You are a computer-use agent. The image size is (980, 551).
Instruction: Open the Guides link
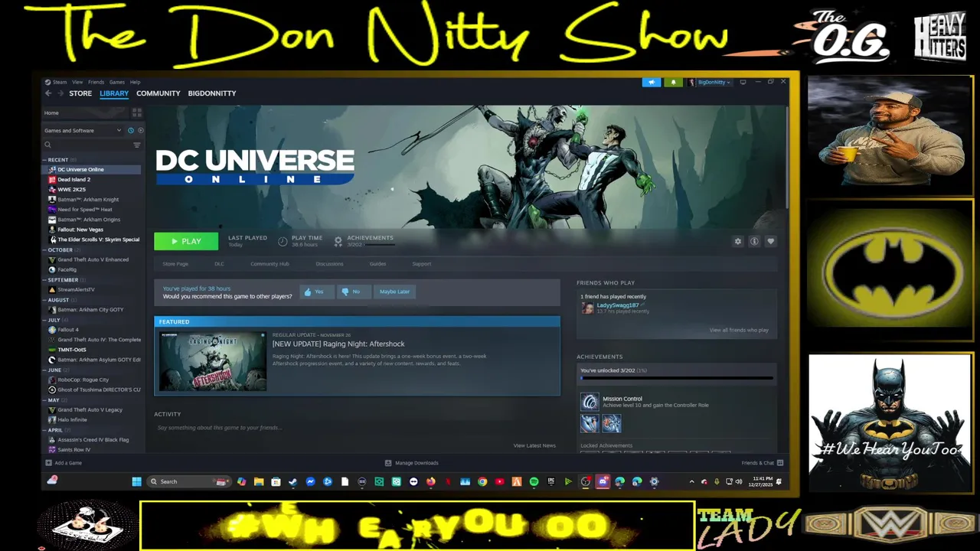pos(377,264)
